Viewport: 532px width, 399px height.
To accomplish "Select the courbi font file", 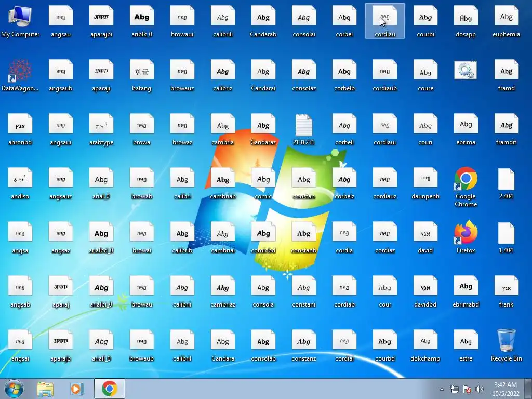I will coord(425,21).
